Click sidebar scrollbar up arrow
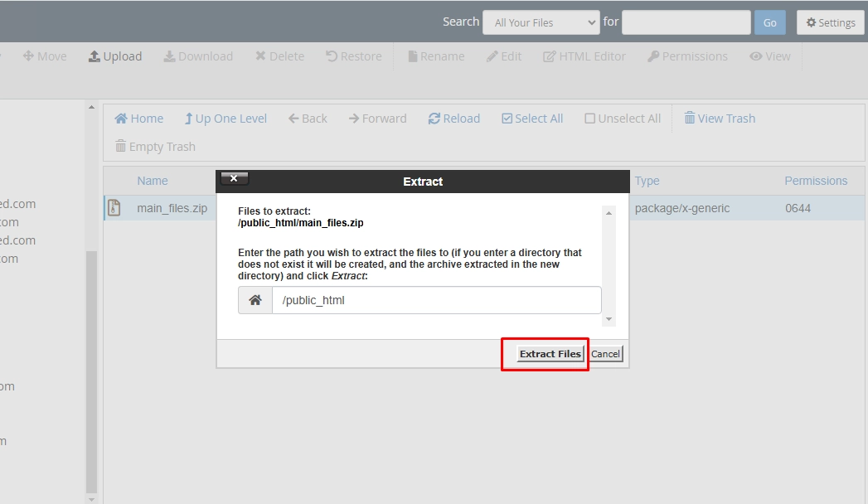The image size is (868, 504). pyautogui.click(x=91, y=107)
